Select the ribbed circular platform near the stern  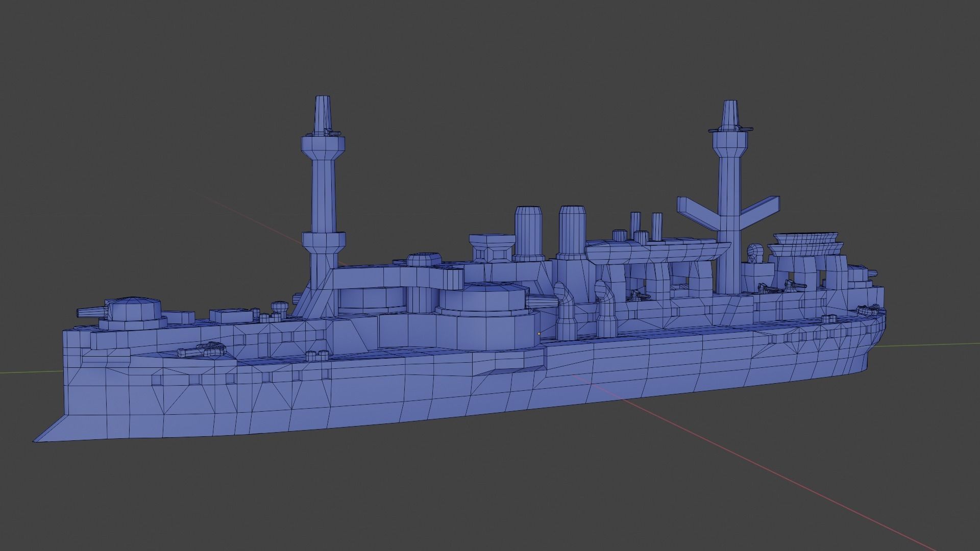tap(806, 244)
